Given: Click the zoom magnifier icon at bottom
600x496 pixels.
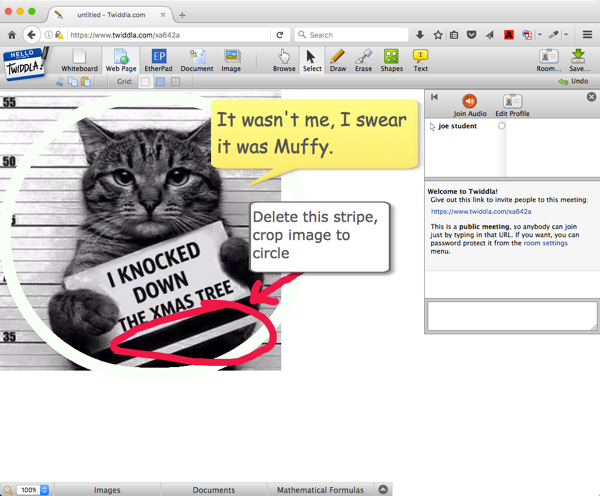Looking at the screenshot, I should pyautogui.click(x=8, y=489).
